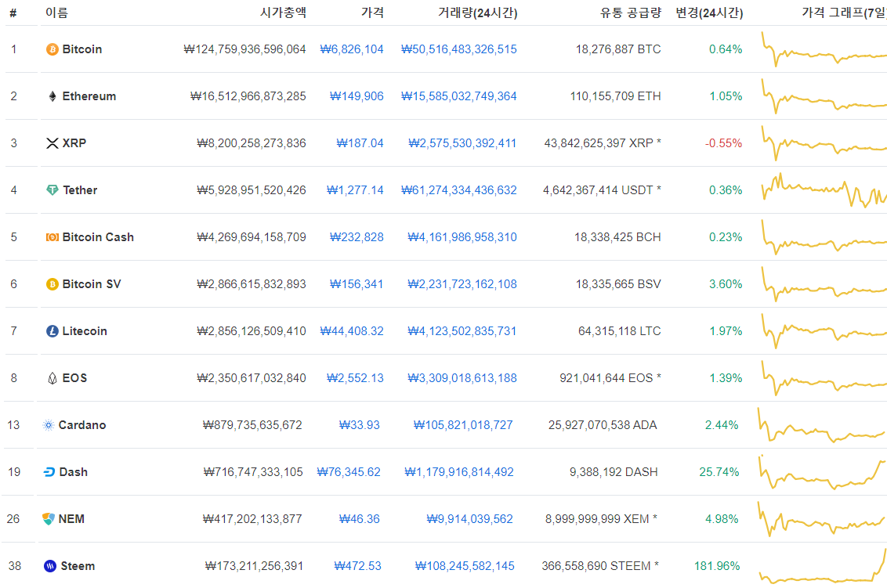Click Dash price ₩76,345.62
Image resolution: width=887 pixels, height=588 pixels.
(x=349, y=471)
